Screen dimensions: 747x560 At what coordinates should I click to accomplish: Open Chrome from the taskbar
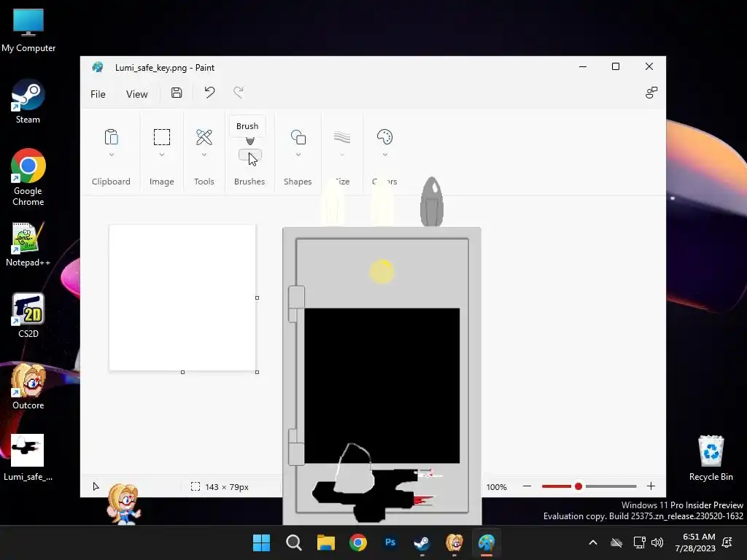click(357, 542)
